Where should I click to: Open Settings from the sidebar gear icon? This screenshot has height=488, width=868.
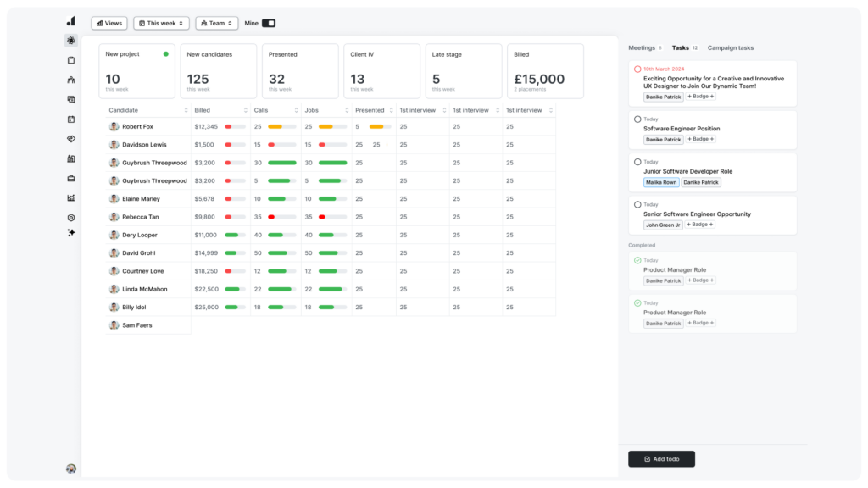click(x=71, y=218)
